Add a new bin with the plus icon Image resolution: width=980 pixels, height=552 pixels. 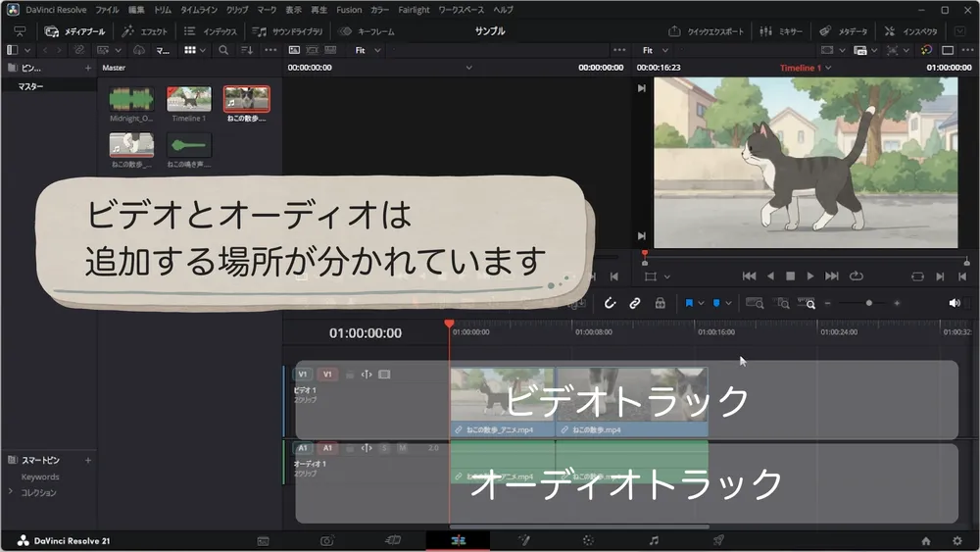[88, 68]
